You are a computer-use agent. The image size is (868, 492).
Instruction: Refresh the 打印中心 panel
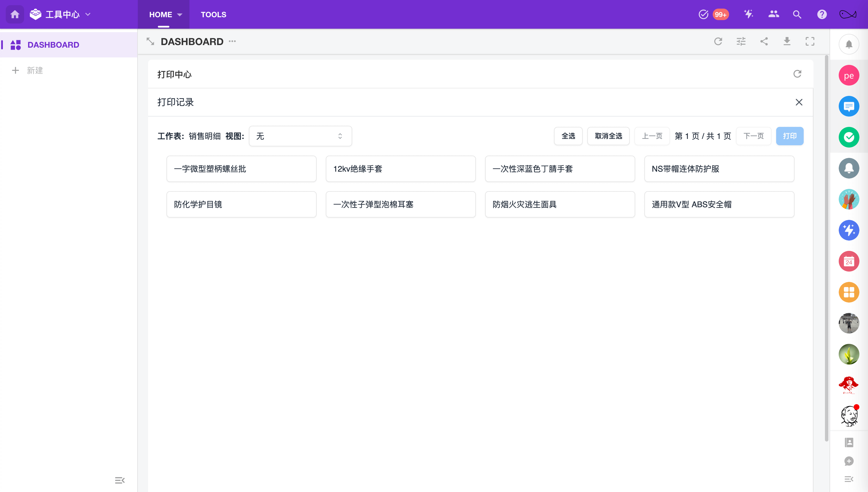click(797, 74)
